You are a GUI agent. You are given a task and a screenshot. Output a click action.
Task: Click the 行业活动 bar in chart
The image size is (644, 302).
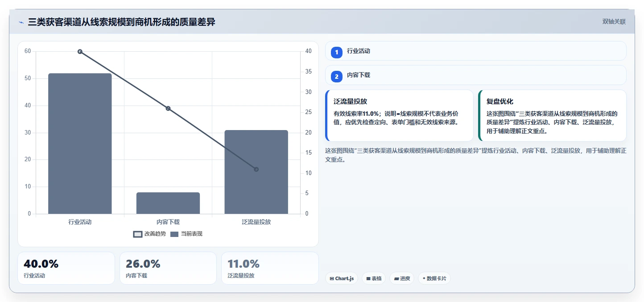pos(80,143)
